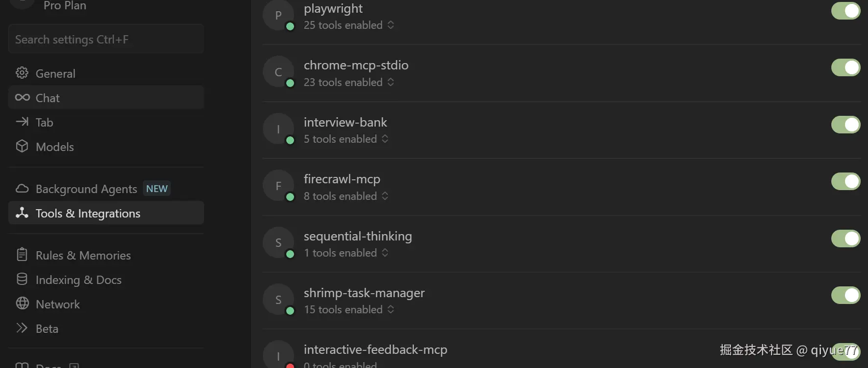Click the Rules & Memories clipboard icon
This screenshot has width=868, height=368.
(22, 255)
